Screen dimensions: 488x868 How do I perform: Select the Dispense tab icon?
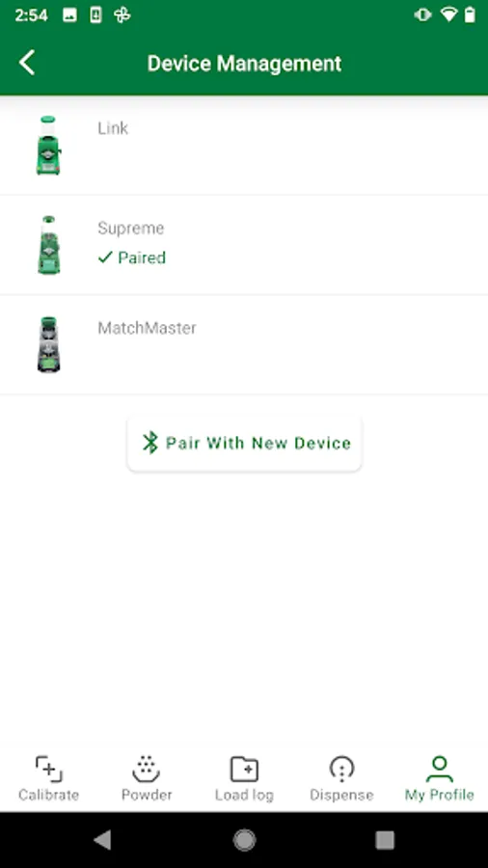click(x=341, y=769)
